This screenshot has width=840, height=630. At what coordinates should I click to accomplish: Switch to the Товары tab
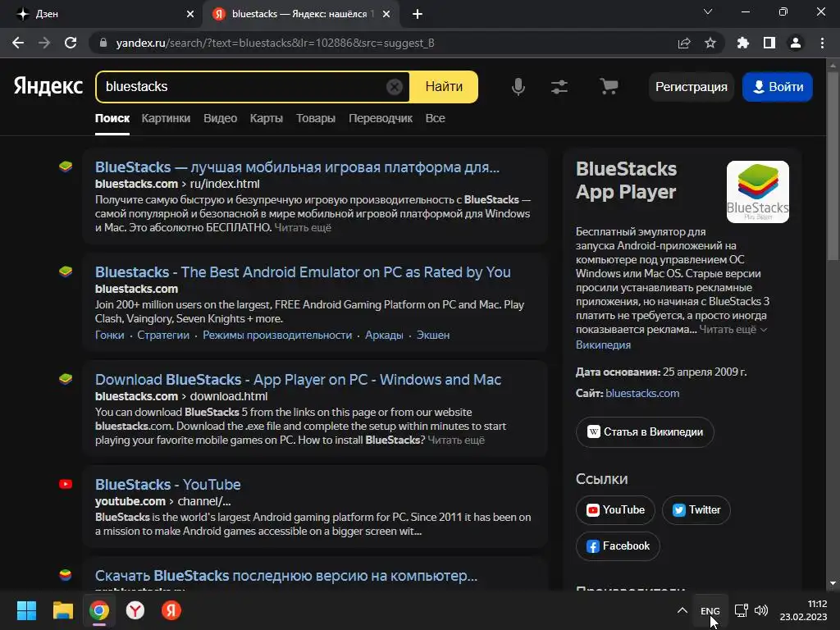(x=316, y=118)
